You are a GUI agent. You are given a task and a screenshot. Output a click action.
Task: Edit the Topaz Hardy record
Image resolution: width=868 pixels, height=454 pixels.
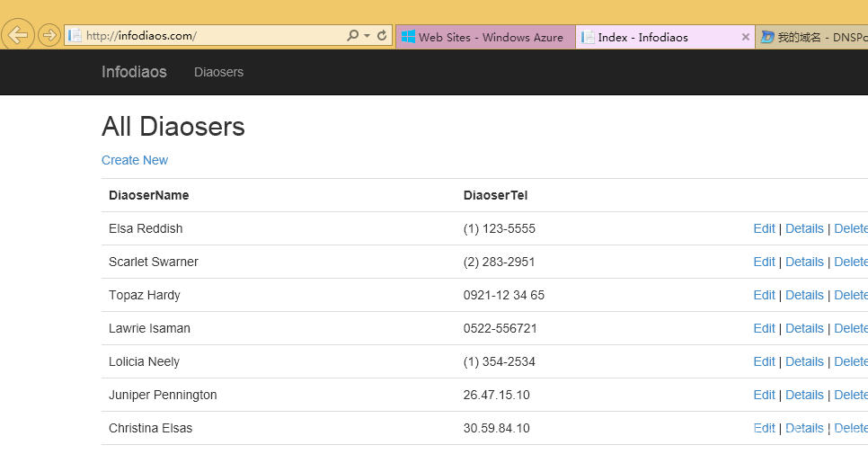click(764, 295)
